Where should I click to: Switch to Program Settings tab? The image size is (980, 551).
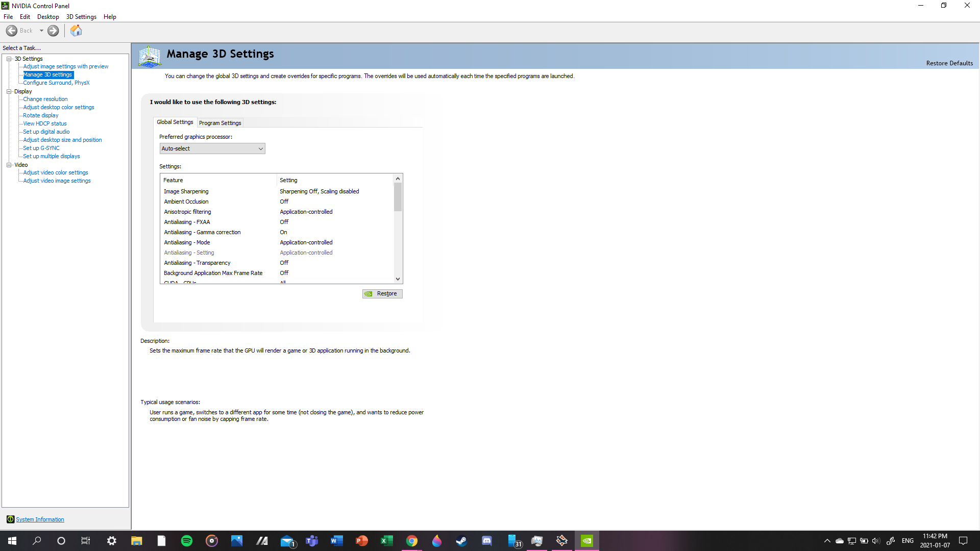220,123
